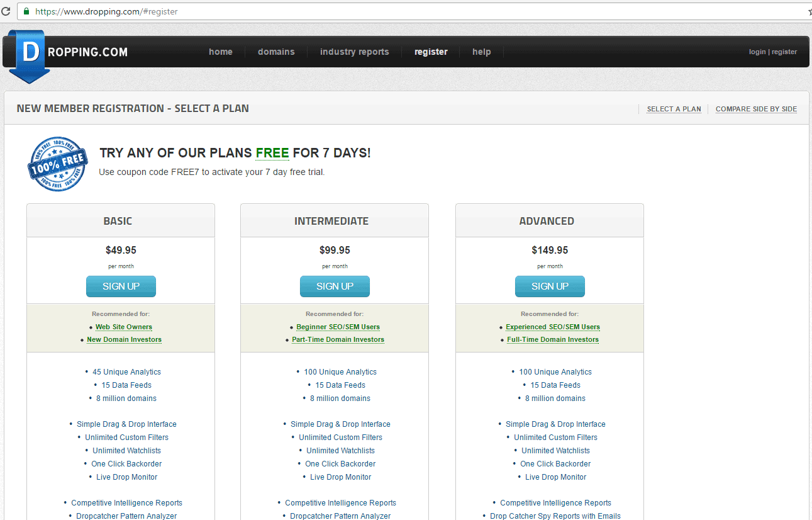
Task: Switch to Select a Plan view
Action: point(674,109)
